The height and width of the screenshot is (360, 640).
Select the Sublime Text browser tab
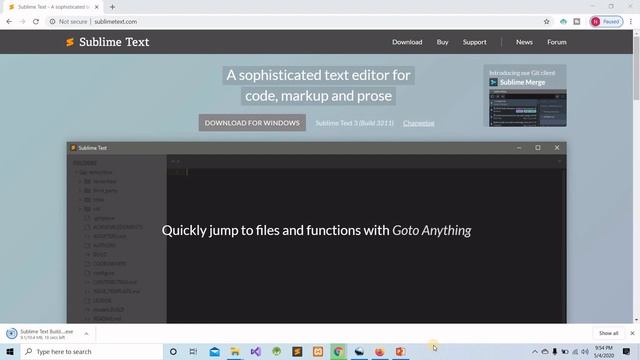pyautogui.click(x=52, y=7)
